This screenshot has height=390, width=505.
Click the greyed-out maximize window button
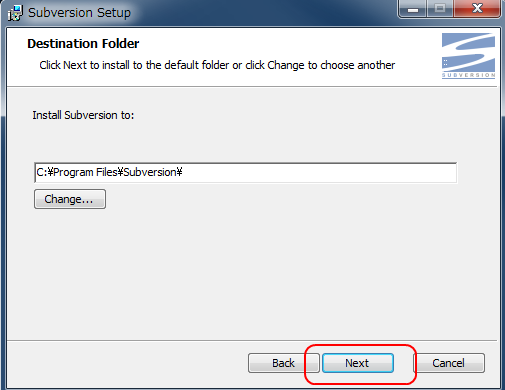[x=440, y=9]
